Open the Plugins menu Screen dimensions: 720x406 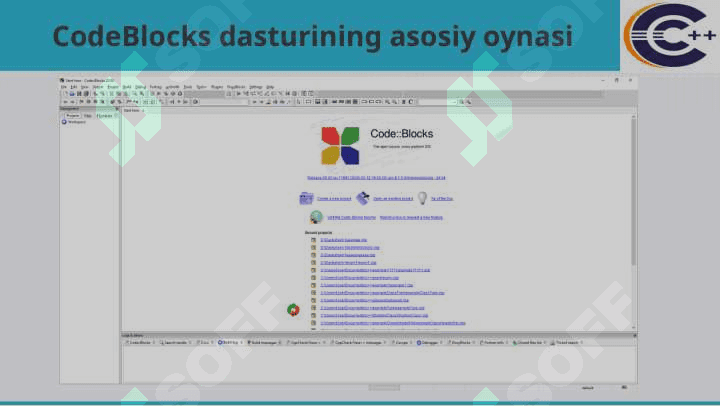(x=217, y=86)
